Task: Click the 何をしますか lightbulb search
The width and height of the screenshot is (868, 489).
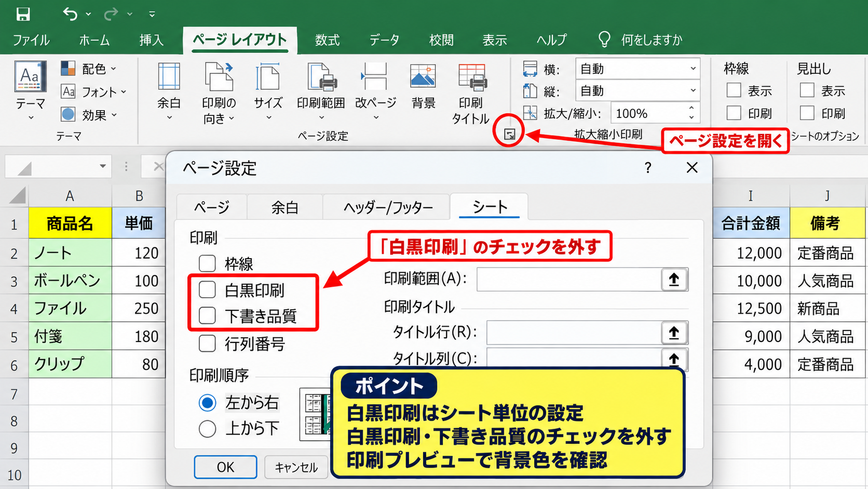Action: pyautogui.click(x=640, y=39)
